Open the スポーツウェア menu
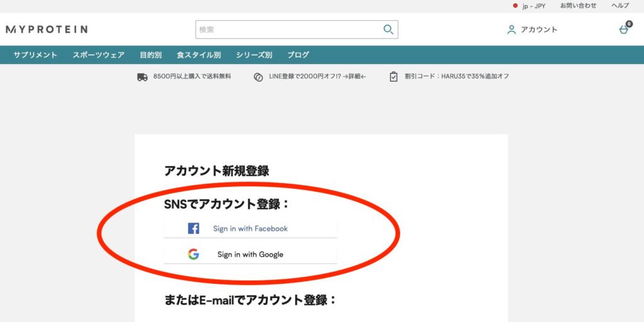This screenshot has width=644, height=322. tap(99, 55)
